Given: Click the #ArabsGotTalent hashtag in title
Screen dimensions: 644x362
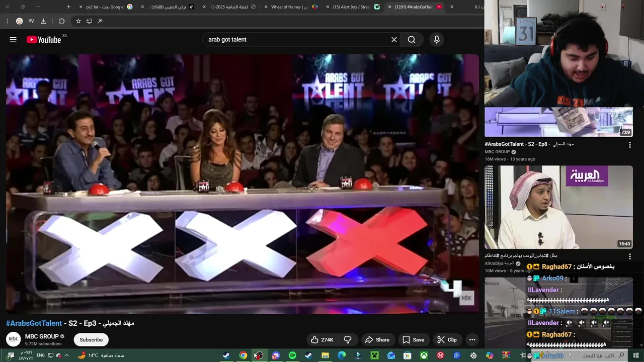Looking at the screenshot, I should click(34, 323).
